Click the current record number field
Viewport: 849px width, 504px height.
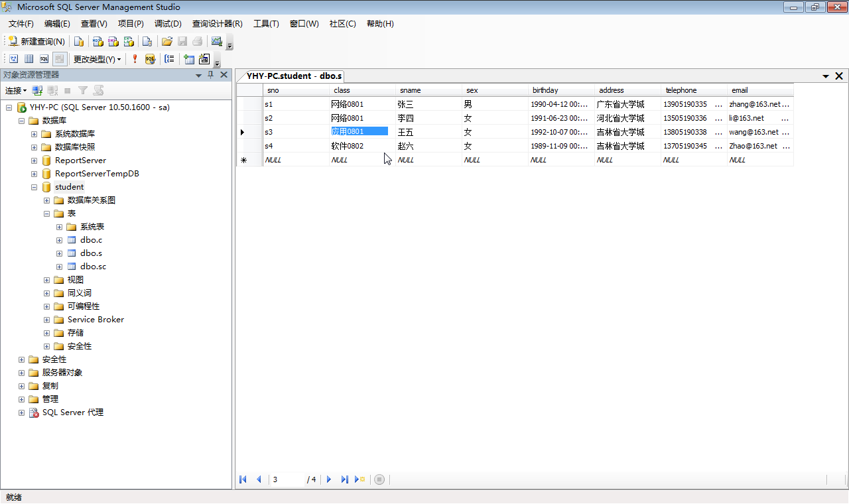pos(287,479)
